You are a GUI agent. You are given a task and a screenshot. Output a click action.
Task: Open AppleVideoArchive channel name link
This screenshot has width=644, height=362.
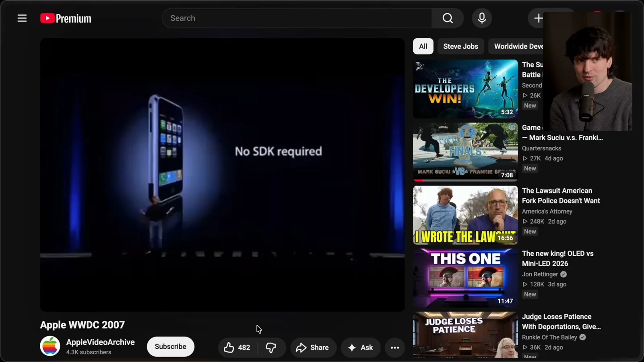(x=101, y=342)
